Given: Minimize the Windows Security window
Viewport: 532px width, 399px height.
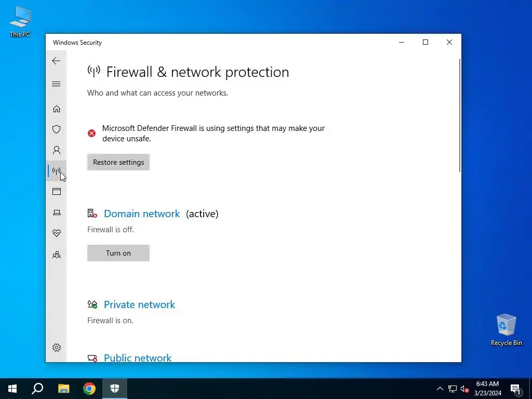Looking at the screenshot, I should tap(402, 42).
